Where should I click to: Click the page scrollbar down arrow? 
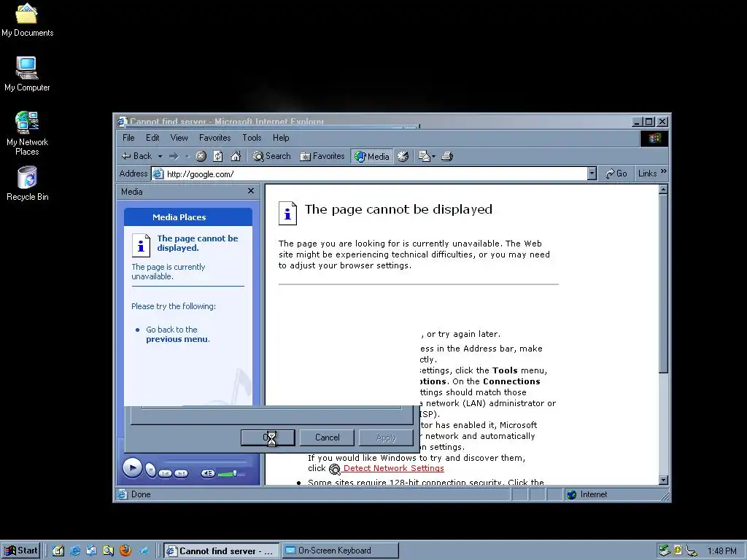tap(663, 480)
